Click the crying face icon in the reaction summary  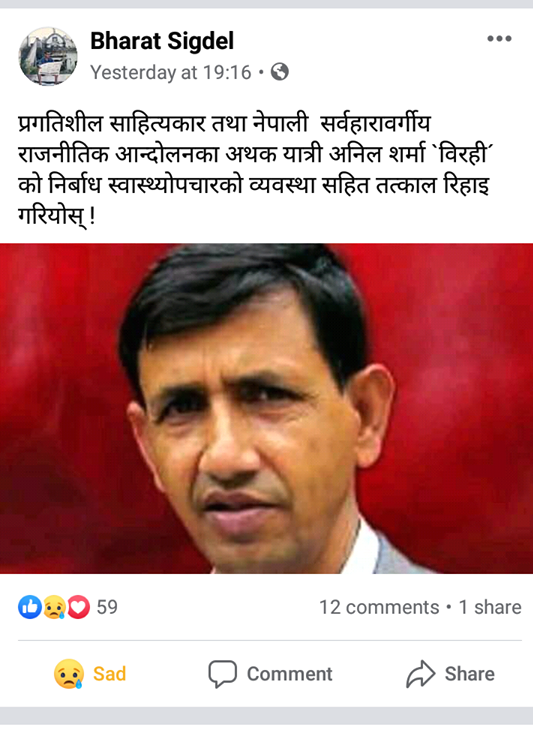coord(54,607)
